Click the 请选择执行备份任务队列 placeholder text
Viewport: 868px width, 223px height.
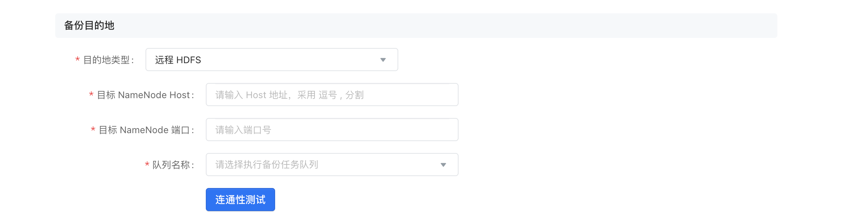(267, 165)
